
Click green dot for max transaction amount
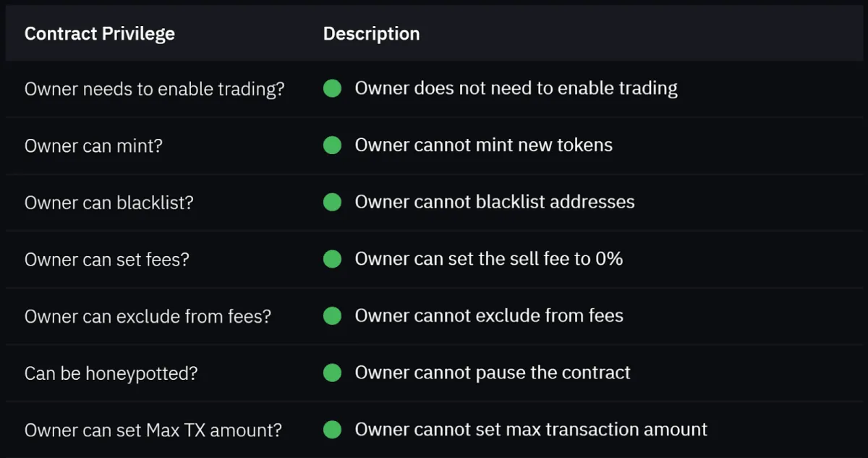[332, 430]
